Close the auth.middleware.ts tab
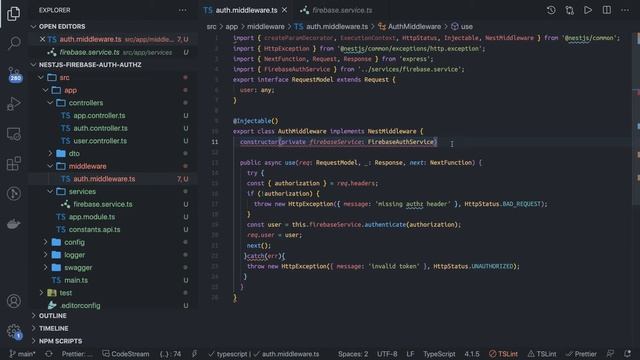640x360 pixels. [x=284, y=10]
